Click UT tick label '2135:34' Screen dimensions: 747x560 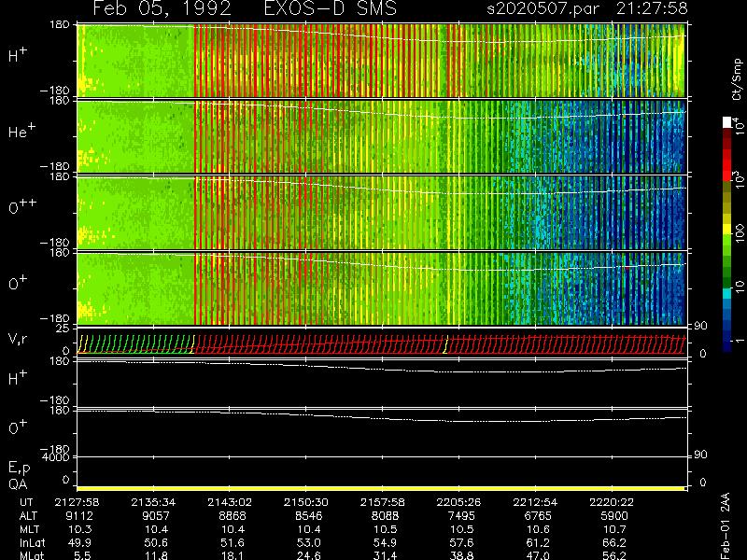[x=153, y=502]
